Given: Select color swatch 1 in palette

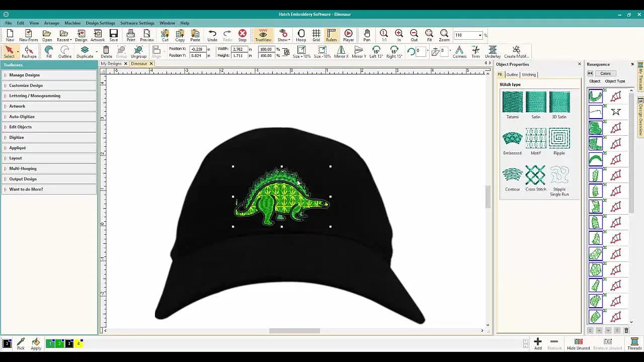Looking at the screenshot, I should (50, 343).
